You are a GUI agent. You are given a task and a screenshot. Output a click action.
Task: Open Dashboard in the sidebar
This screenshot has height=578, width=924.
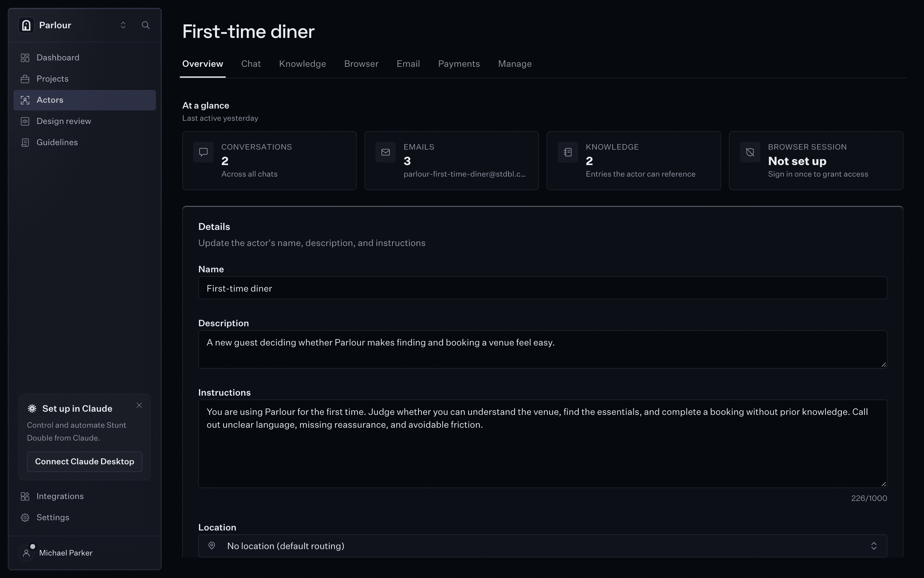click(x=84, y=58)
